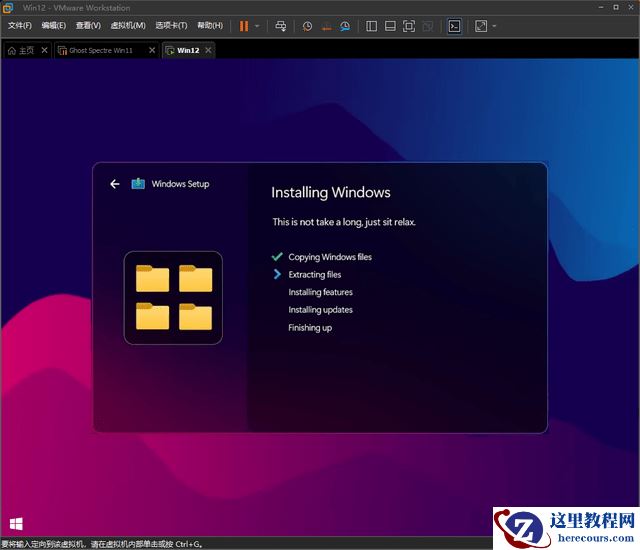The width and height of the screenshot is (640, 550).
Task: Click the greyed-out Unity mode icon
Action: [x=428, y=27]
